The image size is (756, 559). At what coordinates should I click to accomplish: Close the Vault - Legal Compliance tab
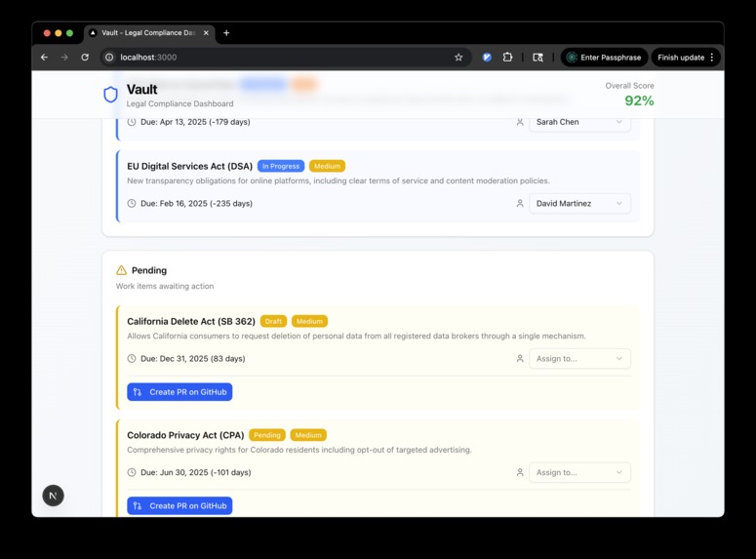point(206,33)
